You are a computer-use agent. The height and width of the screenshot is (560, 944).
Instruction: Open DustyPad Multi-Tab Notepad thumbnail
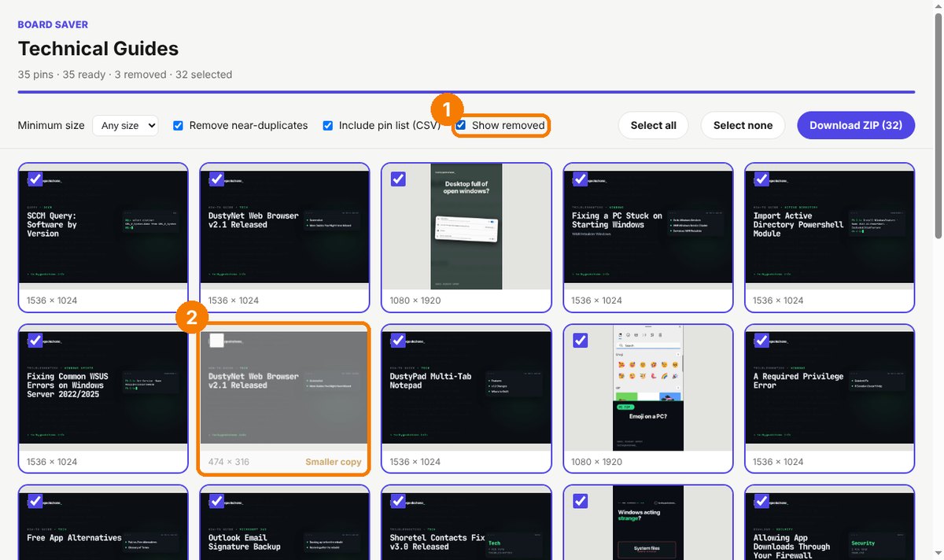pos(466,388)
